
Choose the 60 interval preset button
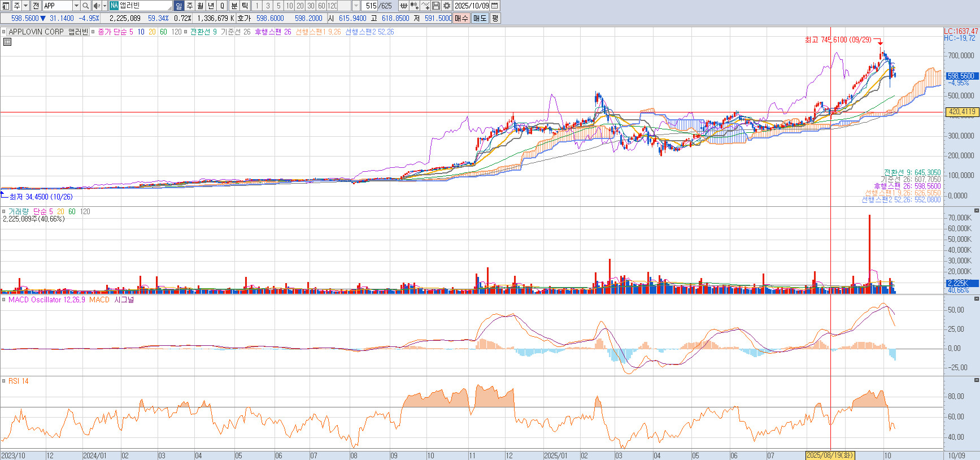tap(321, 6)
